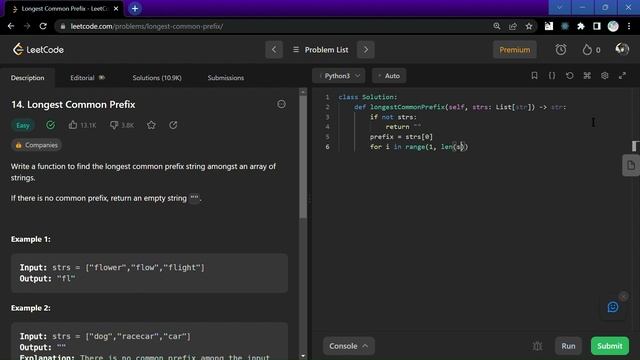Image resolution: width=640 pixels, height=360 pixels.
Task: Share the problem icon
Action: [173, 125]
